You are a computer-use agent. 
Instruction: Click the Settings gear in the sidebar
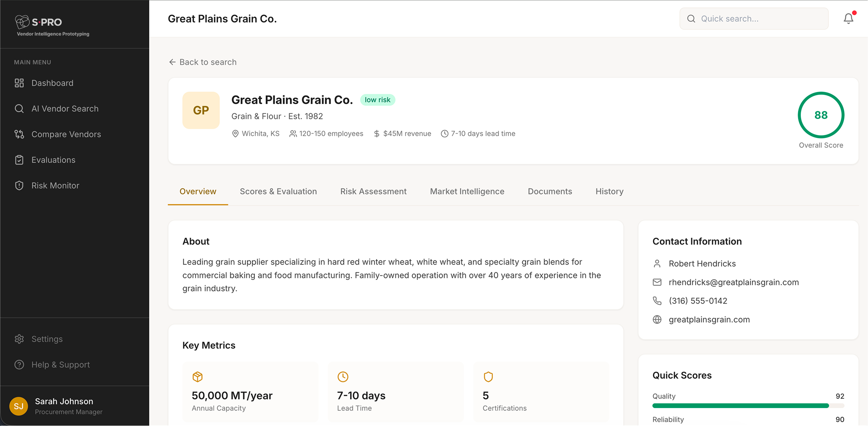pyautogui.click(x=19, y=339)
